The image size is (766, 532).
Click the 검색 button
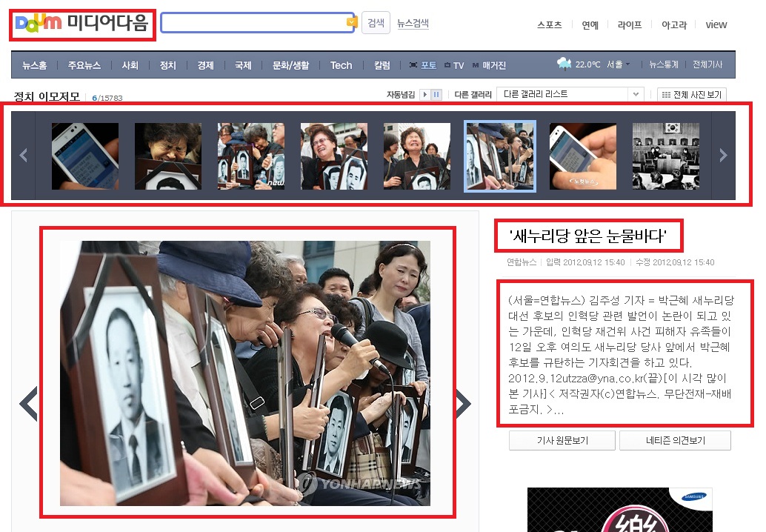[x=376, y=23]
